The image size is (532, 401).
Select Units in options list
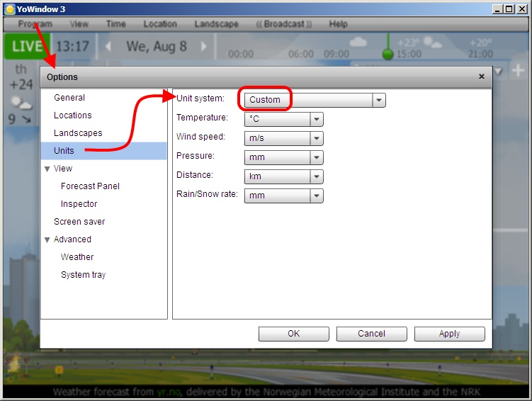coord(104,151)
